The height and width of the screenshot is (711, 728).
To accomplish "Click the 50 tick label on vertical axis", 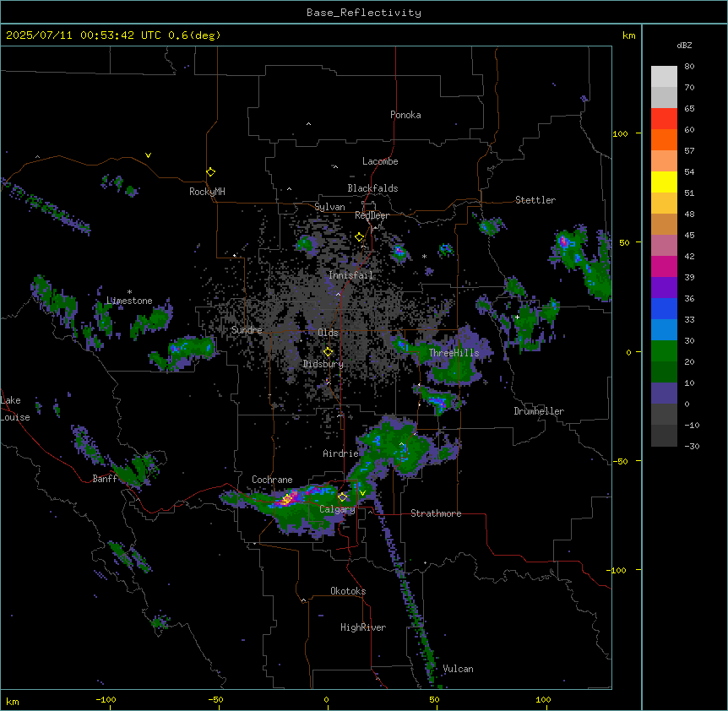I will click(624, 242).
